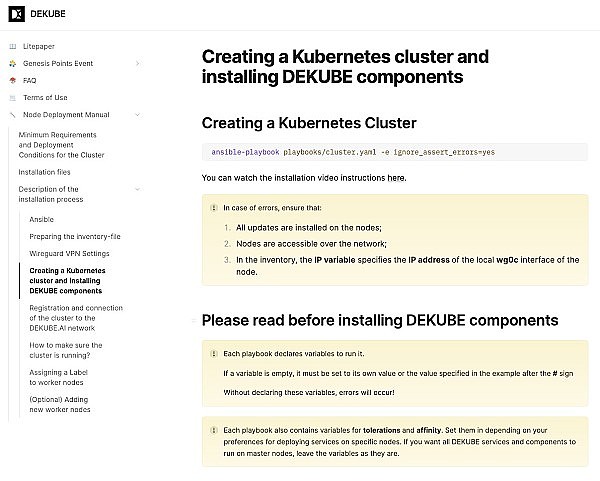Open Preparing the inventory-file page

point(75,236)
